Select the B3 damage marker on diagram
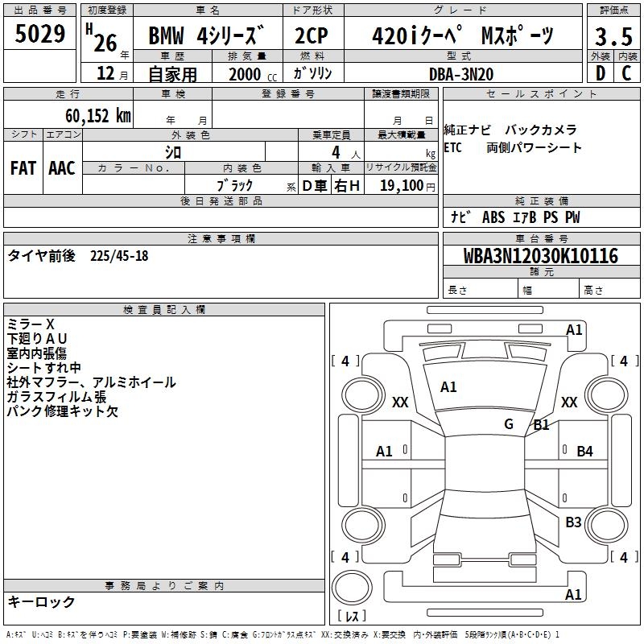Screen dimensions: 644x644 click(x=573, y=522)
